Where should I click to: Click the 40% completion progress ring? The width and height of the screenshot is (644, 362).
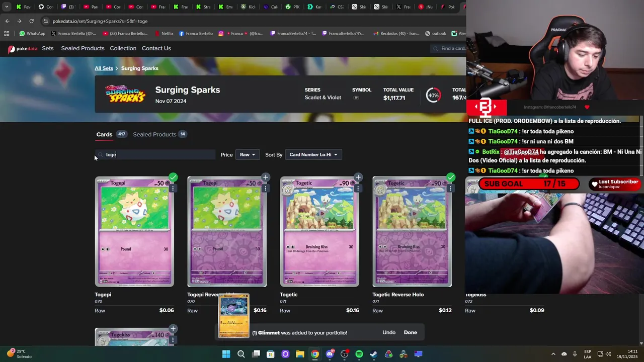tap(433, 95)
